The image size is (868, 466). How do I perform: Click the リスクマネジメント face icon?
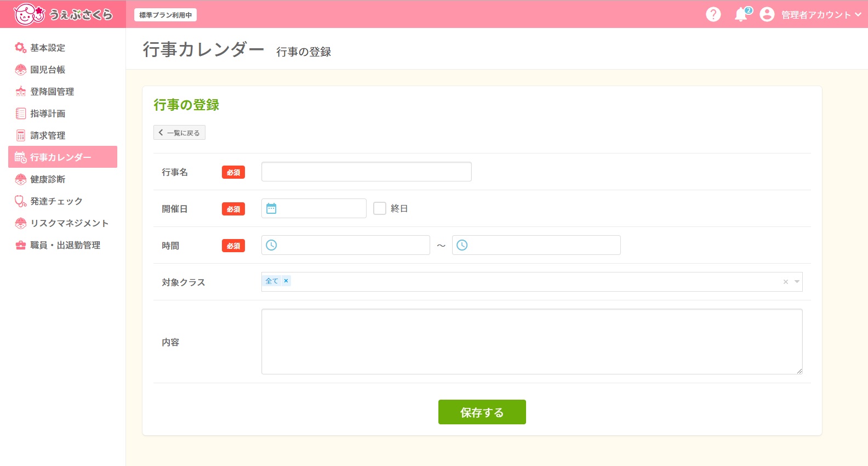(x=21, y=223)
